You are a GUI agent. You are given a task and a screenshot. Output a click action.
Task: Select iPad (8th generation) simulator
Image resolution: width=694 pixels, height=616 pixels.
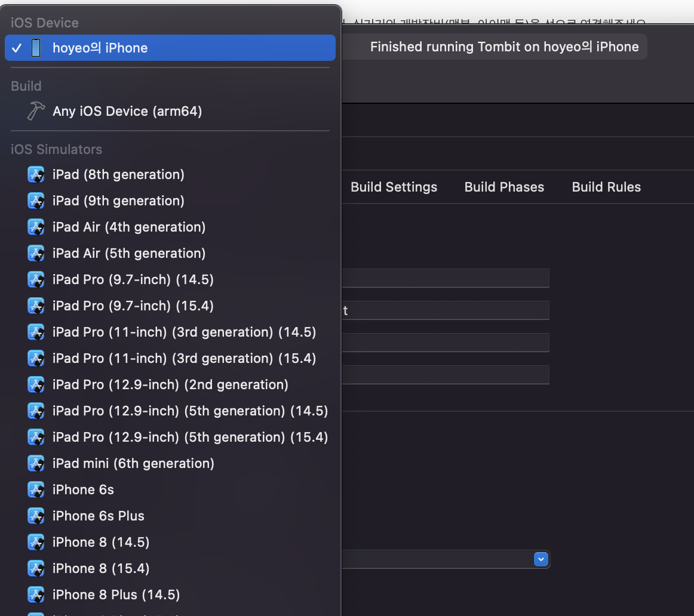(x=170, y=175)
